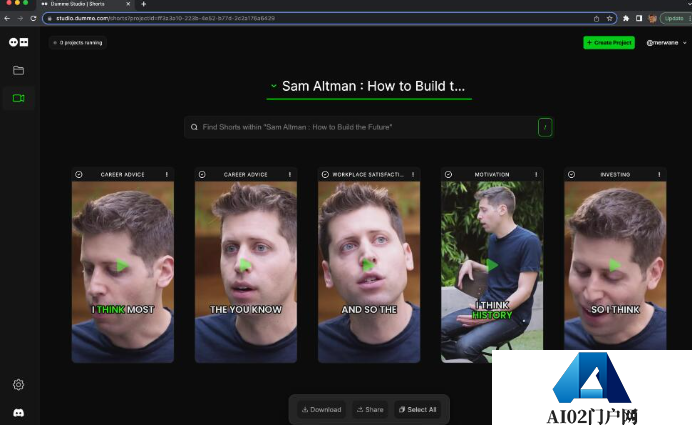Viewport: 692px width, 425px height.
Task: Open three-dot menu on Investing card
Action: 659,174
